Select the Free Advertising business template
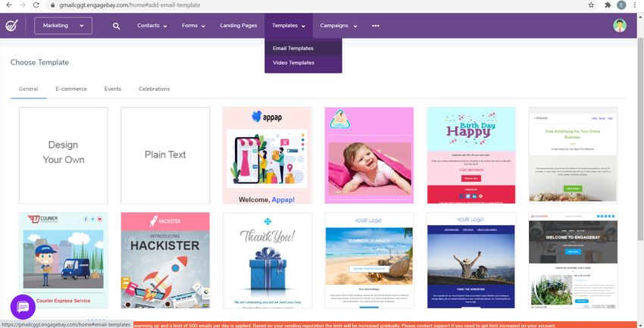Viewport: 644px width, 328px height. point(573,155)
